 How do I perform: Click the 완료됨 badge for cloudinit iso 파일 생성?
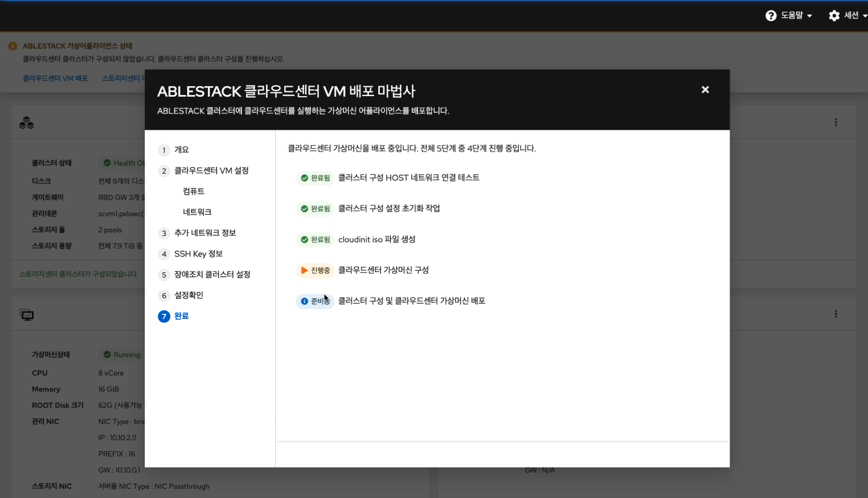(315, 239)
